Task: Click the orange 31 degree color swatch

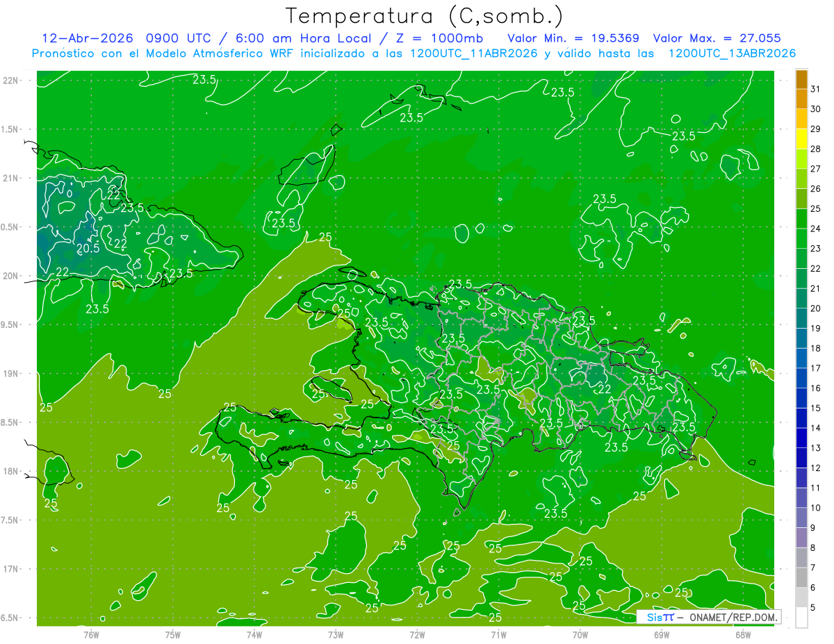Action: pyautogui.click(x=801, y=79)
